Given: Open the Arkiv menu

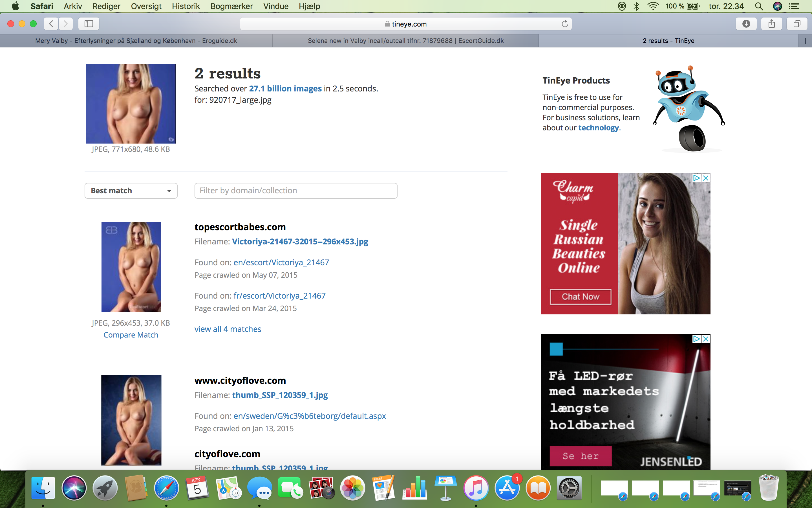Looking at the screenshot, I should [x=73, y=6].
